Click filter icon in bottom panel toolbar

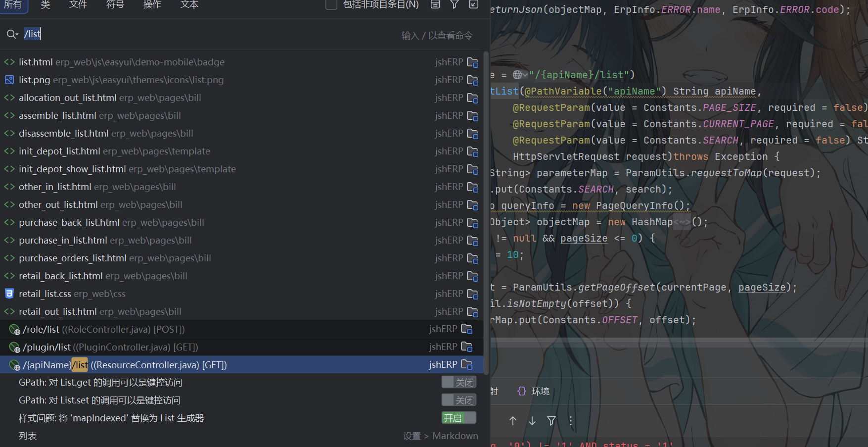[551, 421]
